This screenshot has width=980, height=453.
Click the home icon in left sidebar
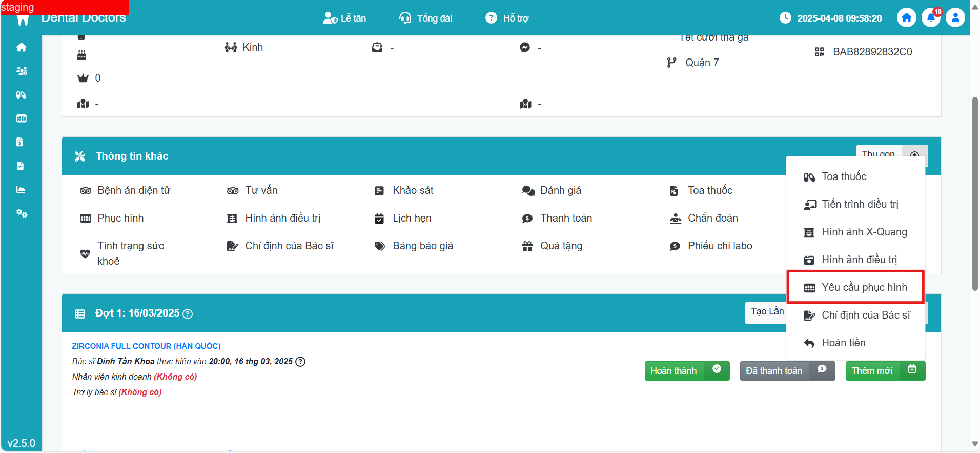pos(21,47)
